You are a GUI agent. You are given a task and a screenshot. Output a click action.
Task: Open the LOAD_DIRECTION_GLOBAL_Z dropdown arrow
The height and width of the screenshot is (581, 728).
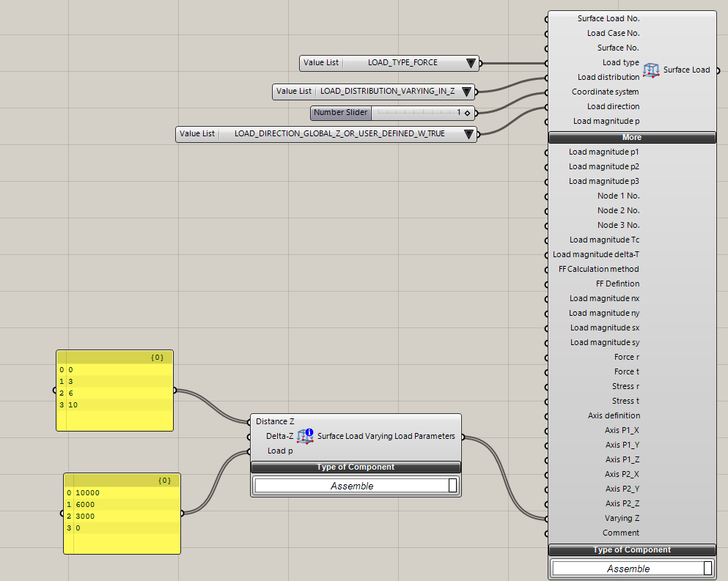469,134
